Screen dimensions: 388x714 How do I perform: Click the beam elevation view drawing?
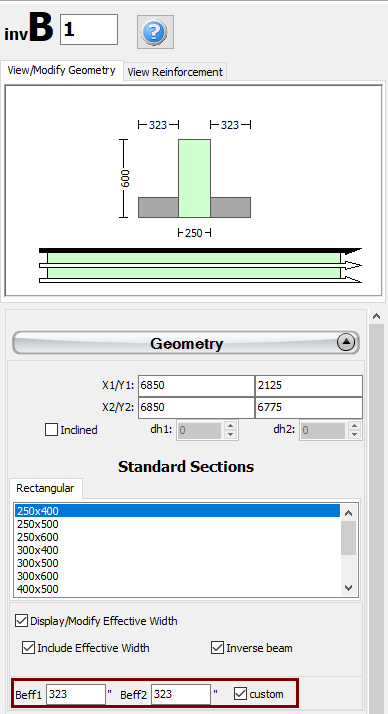(x=200, y=265)
